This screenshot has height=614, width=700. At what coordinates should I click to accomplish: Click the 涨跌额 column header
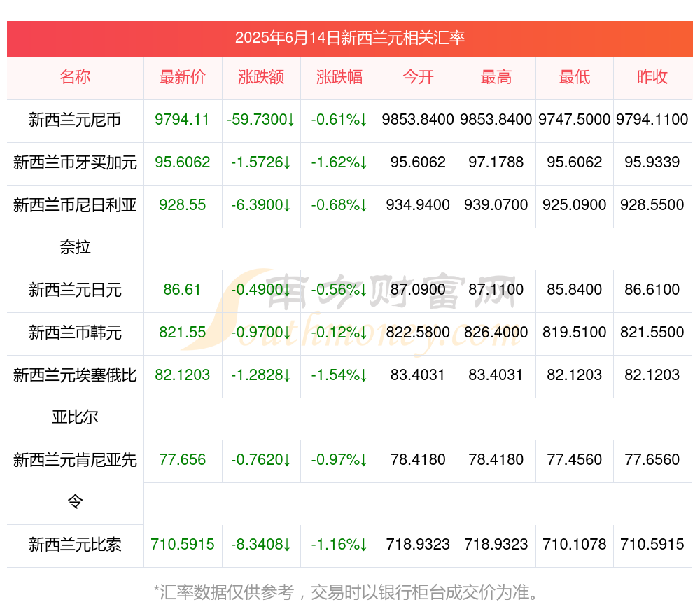pyautogui.click(x=261, y=77)
